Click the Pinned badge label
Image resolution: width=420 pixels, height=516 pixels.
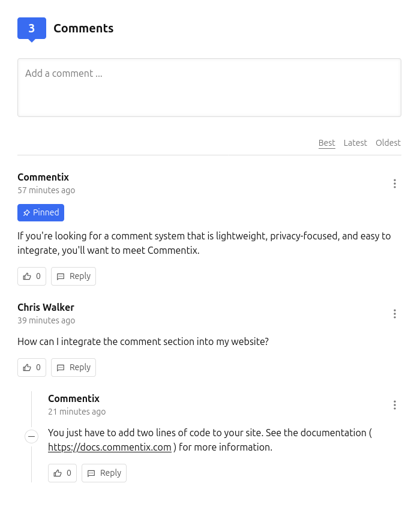(41, 212)
